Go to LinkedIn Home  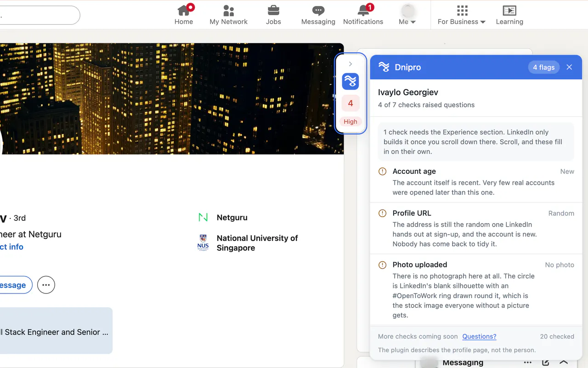[x=184, y=15]
